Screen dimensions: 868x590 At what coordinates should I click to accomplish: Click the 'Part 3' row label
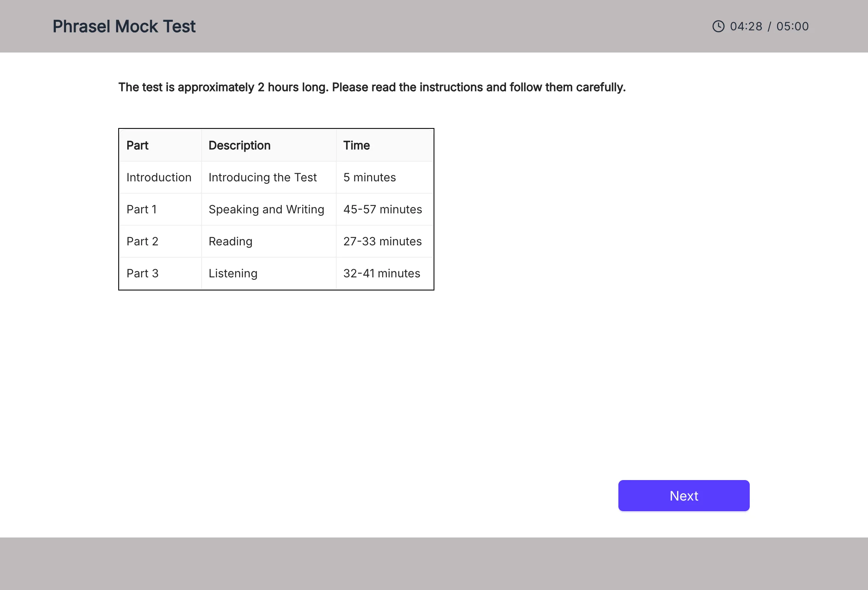[x=160, y=273]
